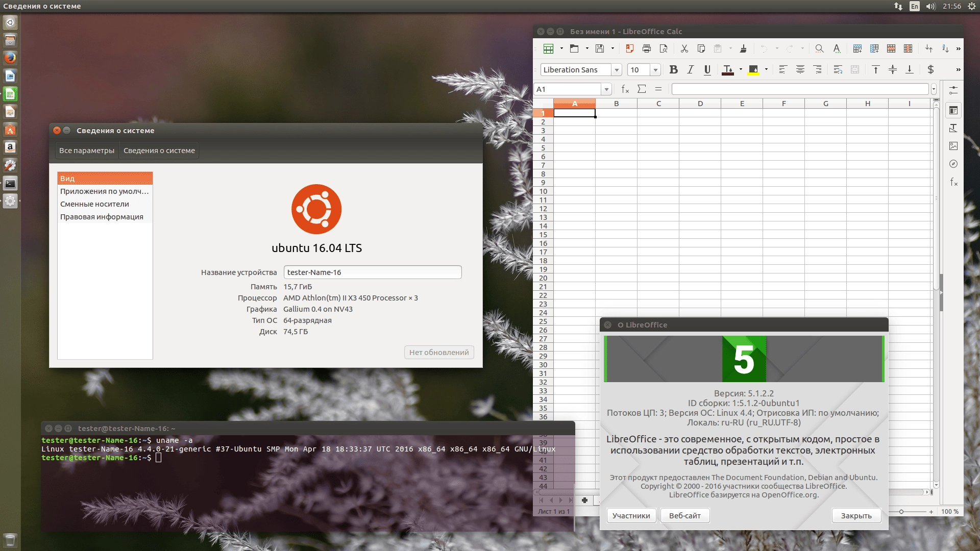Expand the formula bar arrow
The image size is (980, 551).
tap(934, 89)
